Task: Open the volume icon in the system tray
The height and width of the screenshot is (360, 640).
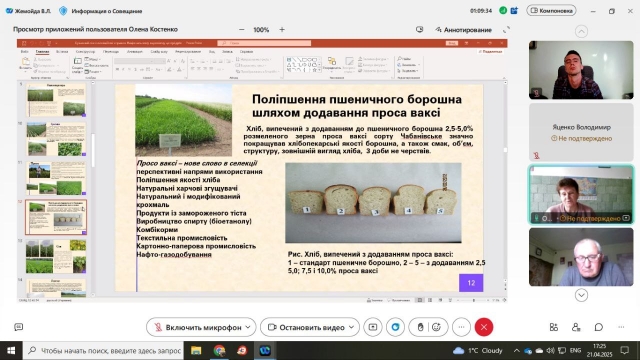Action: pyautogui.click(x=551, y=351)
